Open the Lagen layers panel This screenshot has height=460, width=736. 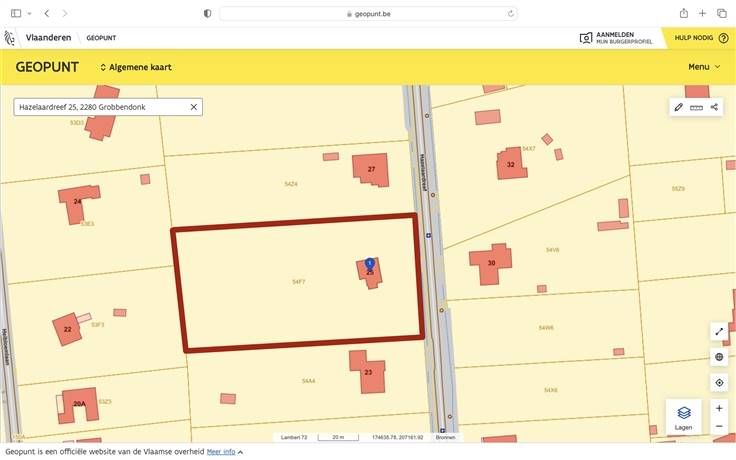(x=684, y=416)
